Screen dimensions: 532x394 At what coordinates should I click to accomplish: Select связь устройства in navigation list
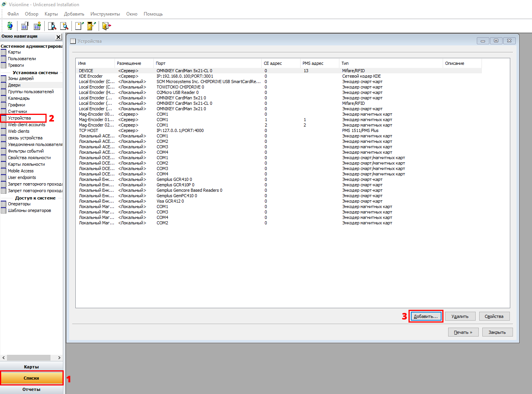[25, 138]
